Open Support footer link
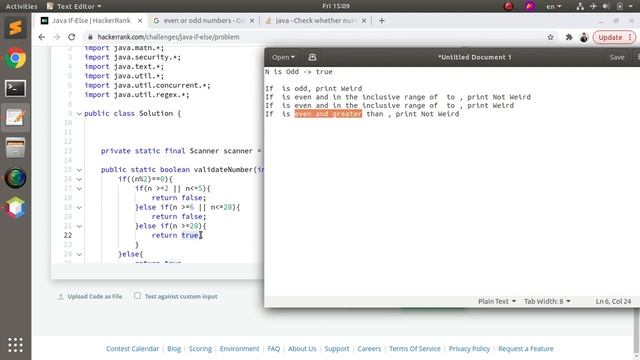Image resolution: width=640 pixels, height=360 pixels. [x=337, y=349]
